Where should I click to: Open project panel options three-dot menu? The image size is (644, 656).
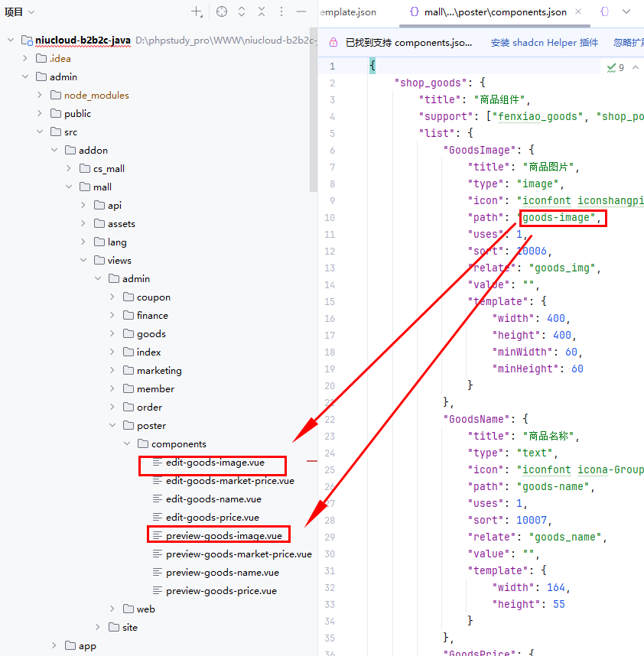point(281,11)
